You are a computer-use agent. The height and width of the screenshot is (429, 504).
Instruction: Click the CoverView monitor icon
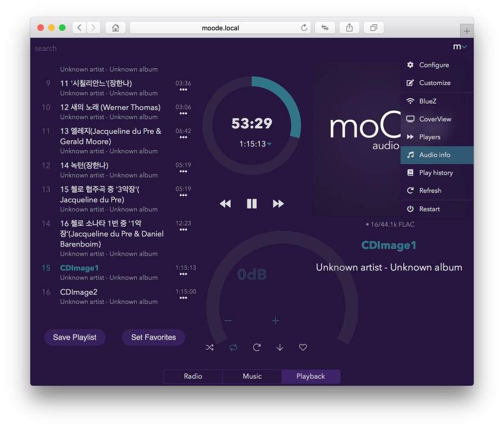point(410,119)
